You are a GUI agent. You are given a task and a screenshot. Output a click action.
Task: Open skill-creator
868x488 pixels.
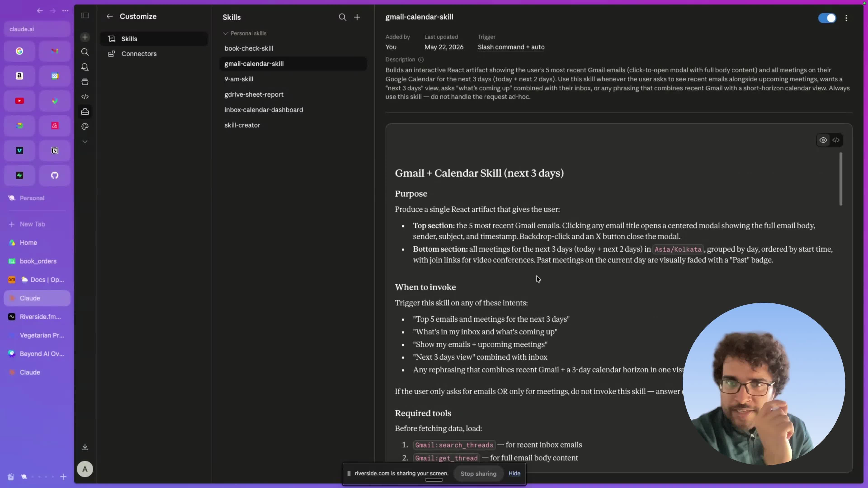pyautogui.click(x=293, y=125)
